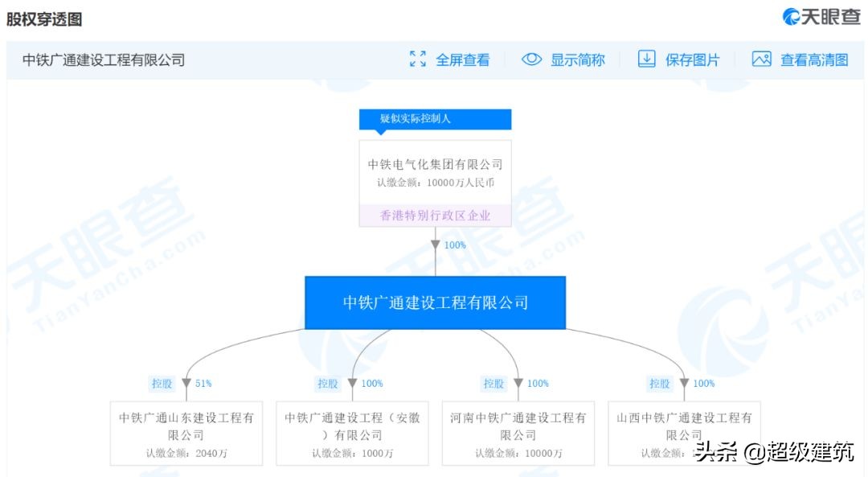The image size is (868, 477).
Task: Click the download icon beside 保存图片
Action: click(x=647, y=59)
